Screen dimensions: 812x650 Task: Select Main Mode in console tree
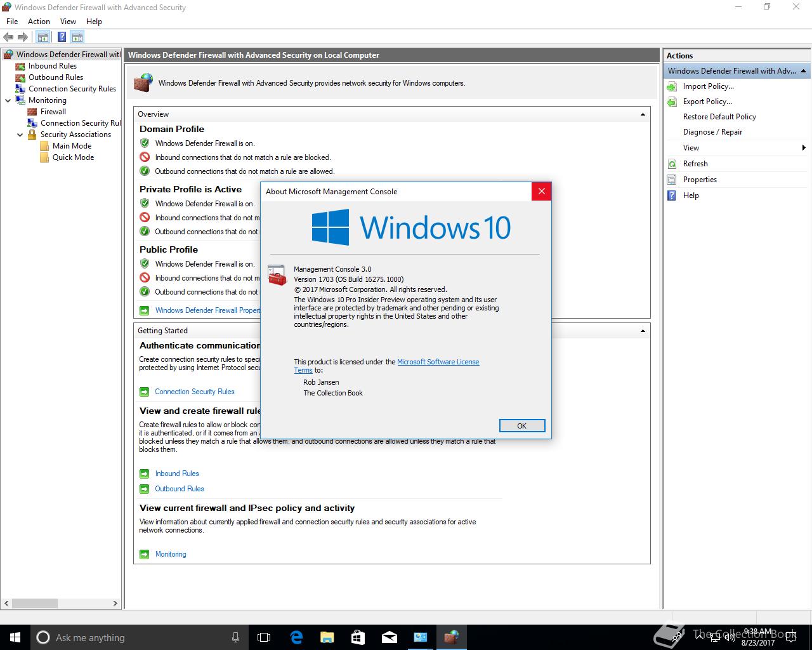72,146
